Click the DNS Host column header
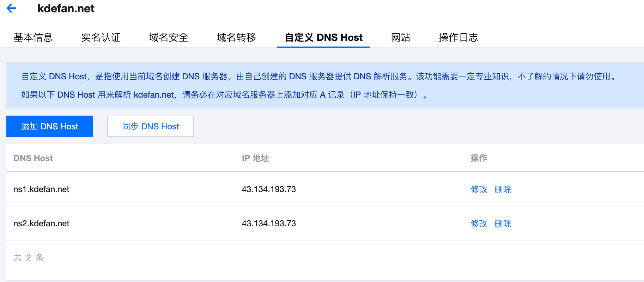644x282 pixels. click(x=33, y=158)
